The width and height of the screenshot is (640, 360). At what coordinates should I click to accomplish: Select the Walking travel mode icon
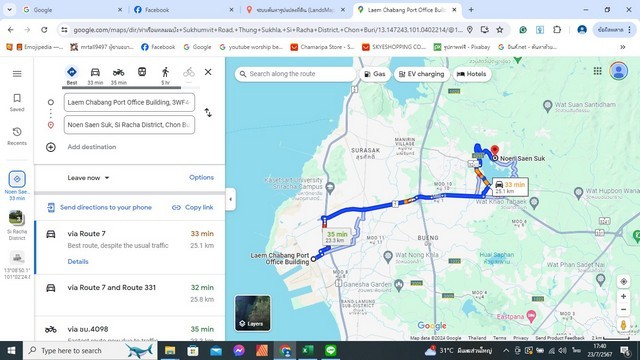165,72
